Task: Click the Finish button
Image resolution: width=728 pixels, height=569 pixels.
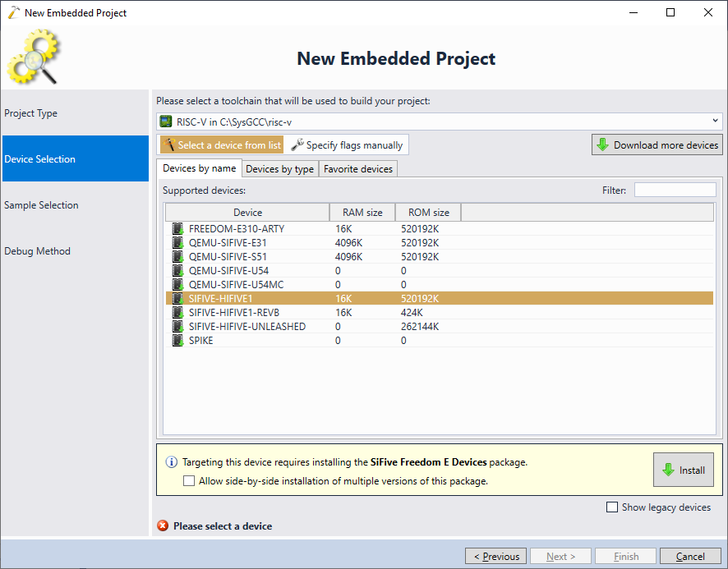Action: coord(626,556)
